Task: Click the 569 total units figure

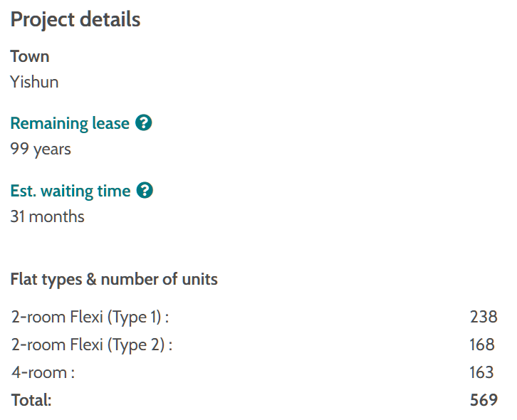Action: (483, 400)
